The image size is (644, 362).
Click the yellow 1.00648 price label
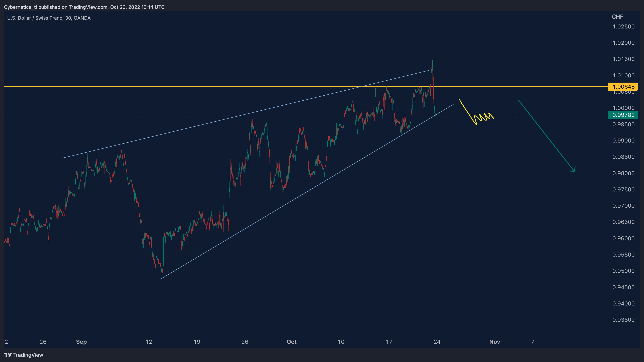623,87
